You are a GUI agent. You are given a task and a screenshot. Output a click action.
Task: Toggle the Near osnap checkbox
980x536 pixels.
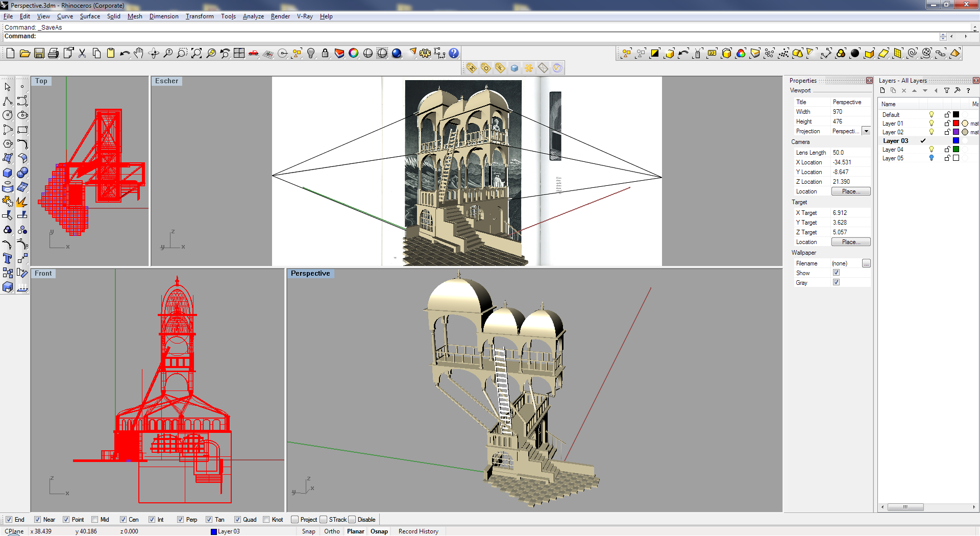[x=38, y=520]
